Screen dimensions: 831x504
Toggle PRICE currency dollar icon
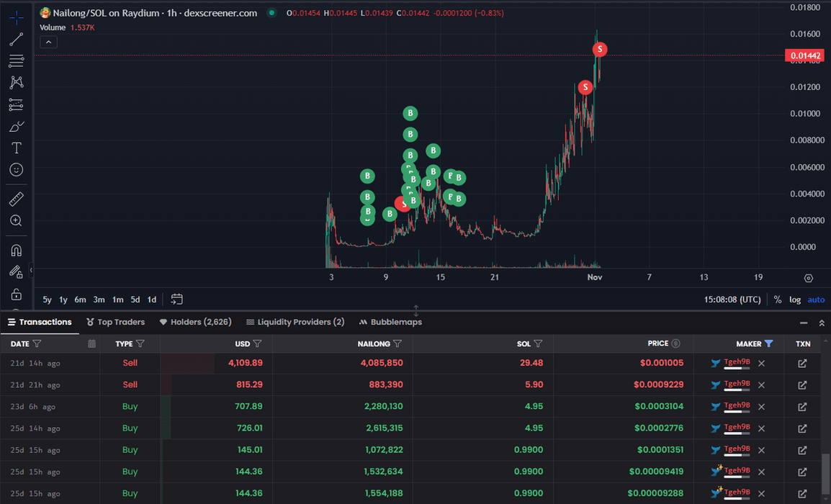(x=675, y=343)
